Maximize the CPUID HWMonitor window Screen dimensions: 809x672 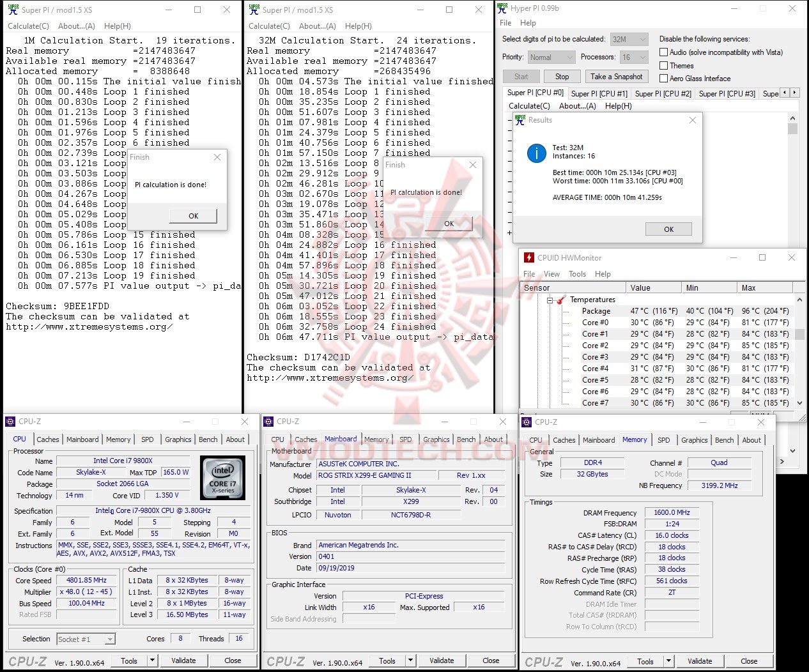tap(762, 257)
